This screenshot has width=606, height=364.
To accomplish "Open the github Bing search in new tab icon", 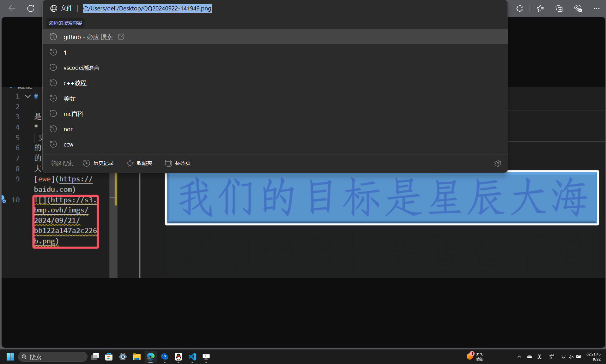I will pyautogui.click(x=121, y=37).
